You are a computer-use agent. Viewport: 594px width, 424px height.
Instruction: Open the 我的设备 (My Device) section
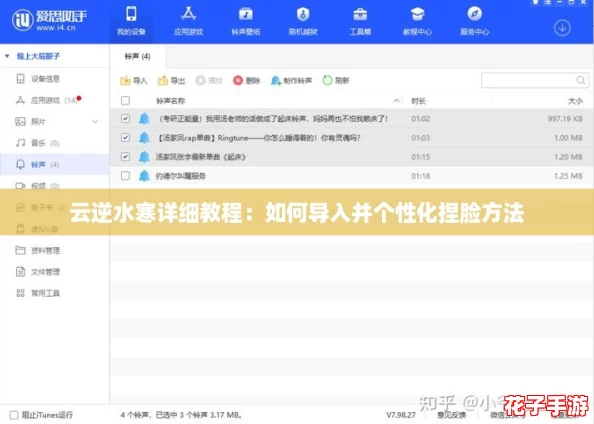(131, 21)
